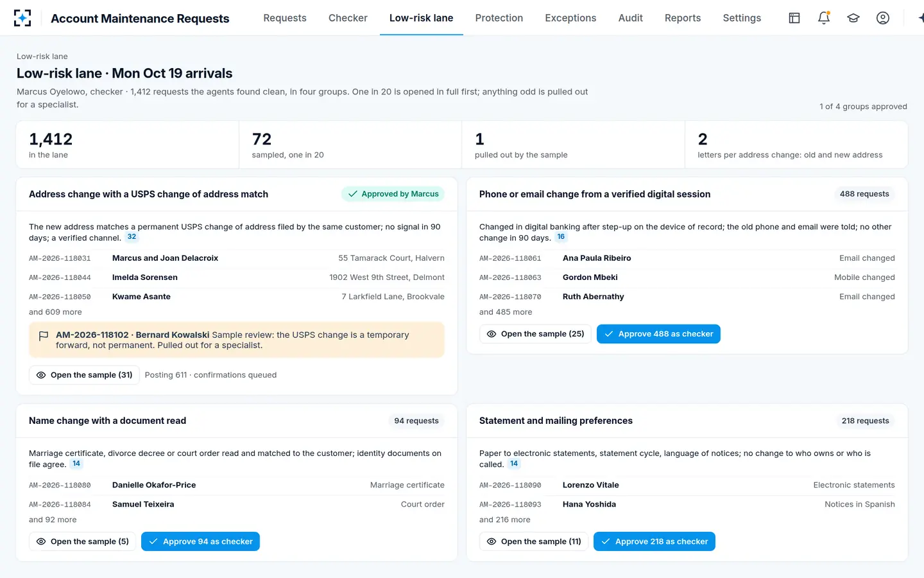Viewport: 924px width, 578px height.
Task: Approve 488 as checker
Action: tap(658, 334)
